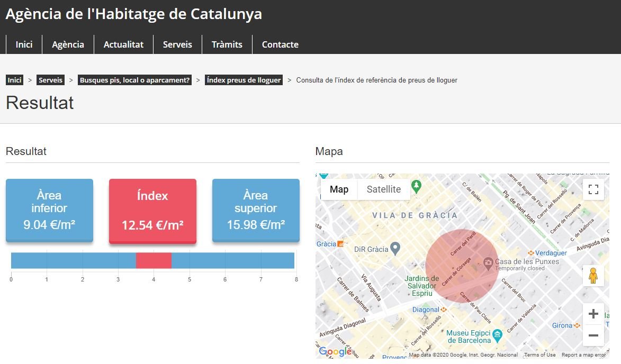Click the Museu Egipci museum marker
Image resolution: width=621 pixels, height=364 pixels.
tap(498, 336)
